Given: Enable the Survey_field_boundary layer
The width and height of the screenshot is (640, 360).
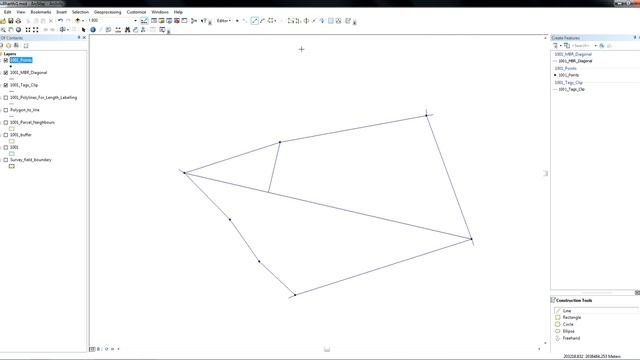Looking at the screenshot, I should pyautogui.click(x=6, y=160).
